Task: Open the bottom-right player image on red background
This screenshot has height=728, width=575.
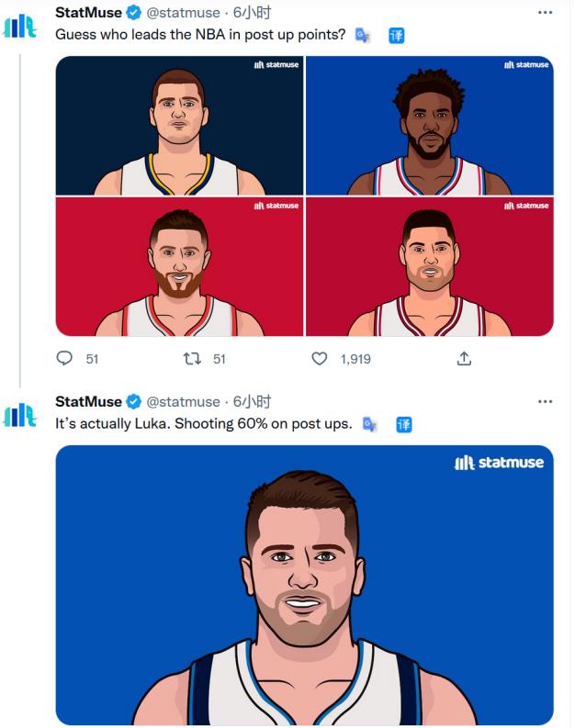Action: [430, 266]
